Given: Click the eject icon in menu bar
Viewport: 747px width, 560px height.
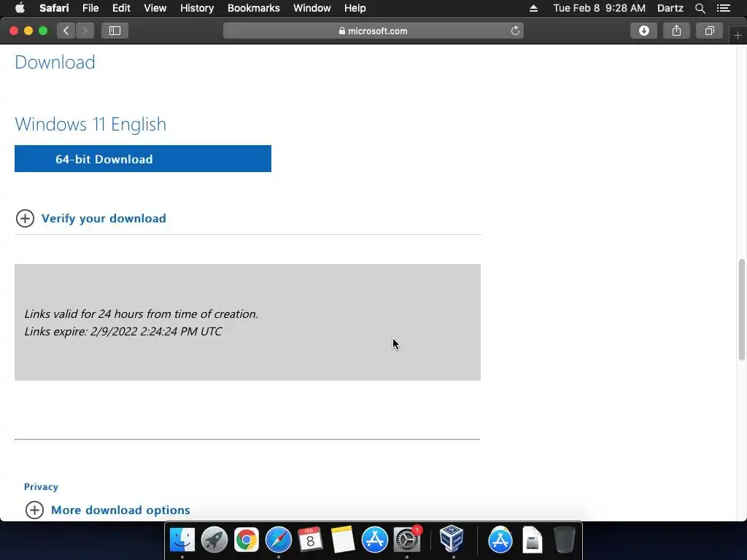Looking at the screenshot, I should pos(533,8).
